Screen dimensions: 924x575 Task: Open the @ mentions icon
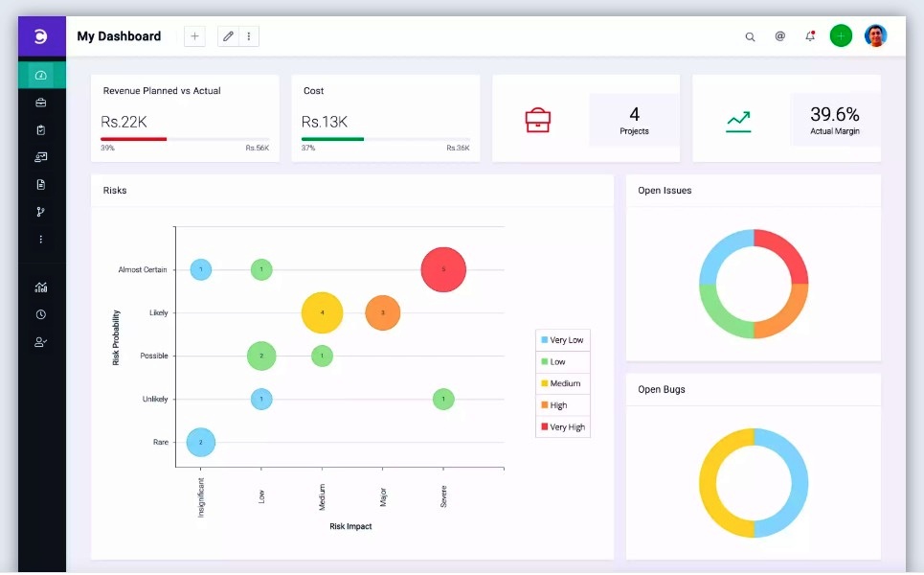(x=779, y=36)
